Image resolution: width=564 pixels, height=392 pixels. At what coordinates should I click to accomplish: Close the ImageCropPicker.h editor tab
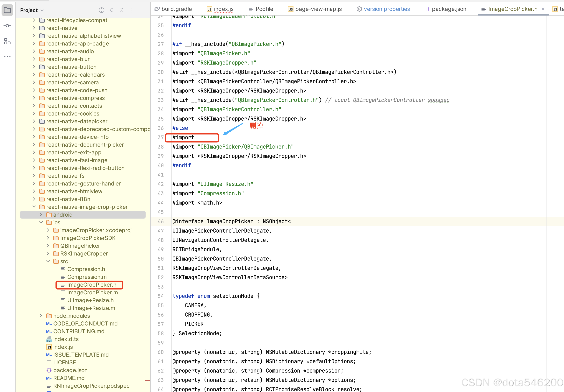543,9
